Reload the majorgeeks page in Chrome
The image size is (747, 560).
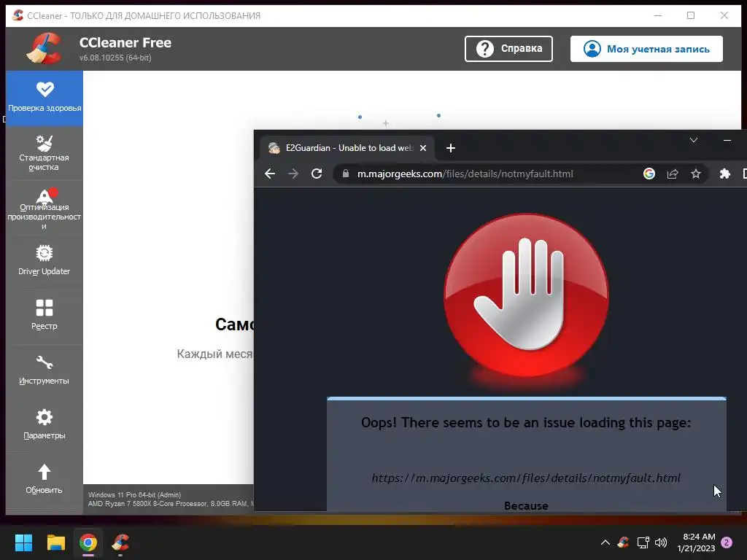point(317,174)
